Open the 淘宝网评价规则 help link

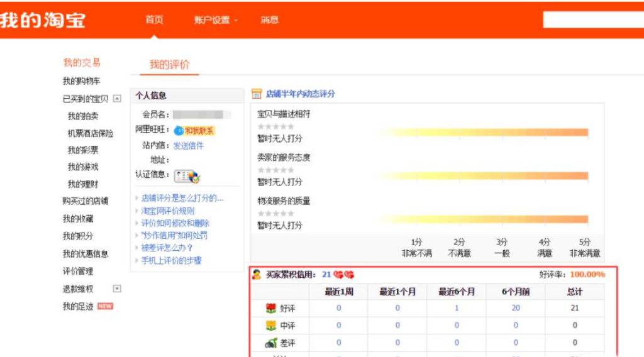point(167,211)
